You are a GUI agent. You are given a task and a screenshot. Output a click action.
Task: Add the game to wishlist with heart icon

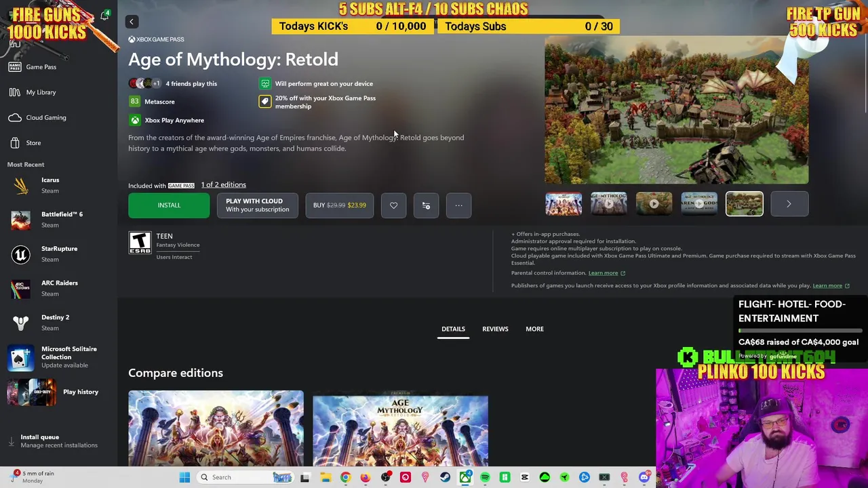393,205
